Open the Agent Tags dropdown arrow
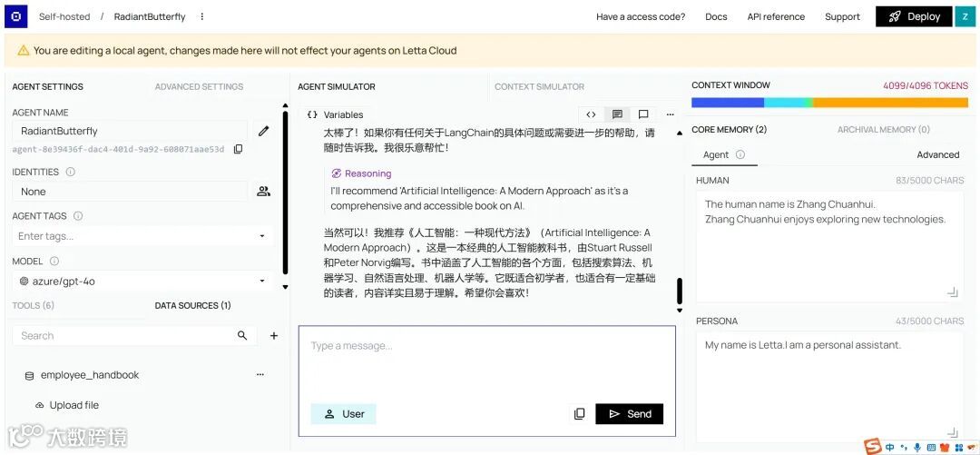This screenshot has width=980, height=455. click(262, 236)
